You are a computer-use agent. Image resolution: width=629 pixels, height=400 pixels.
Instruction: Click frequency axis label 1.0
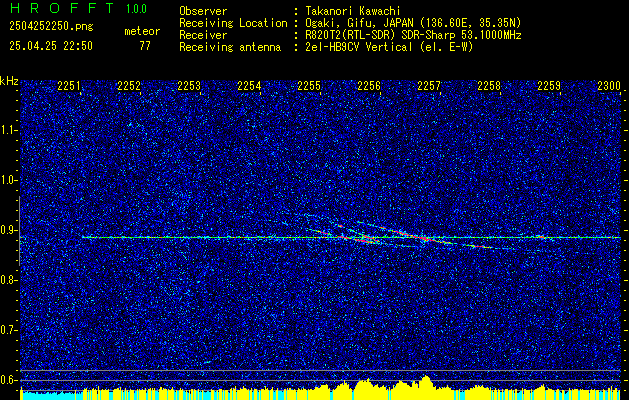[x=8, y=180]
